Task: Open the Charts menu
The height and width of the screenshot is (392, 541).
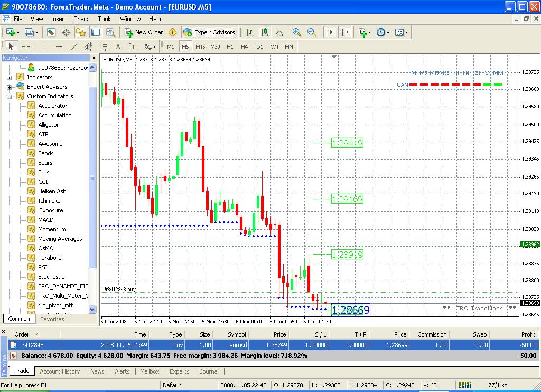Action: [x=81, y=19]
